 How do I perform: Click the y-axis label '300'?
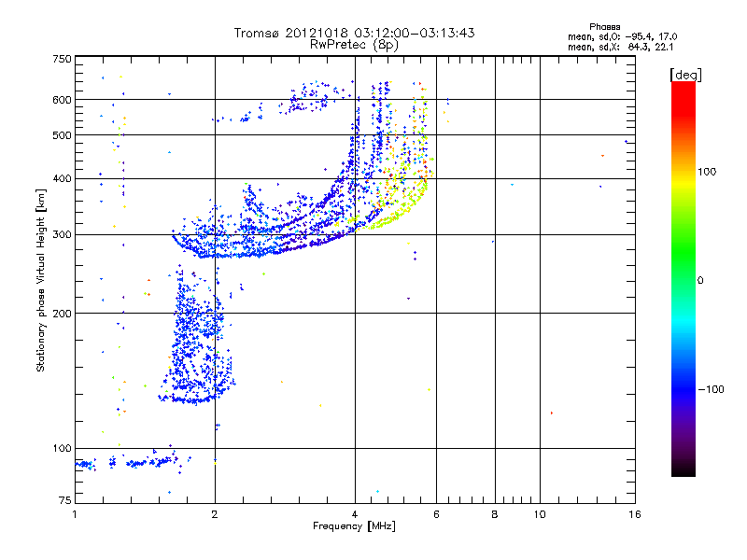pos(63,235)
